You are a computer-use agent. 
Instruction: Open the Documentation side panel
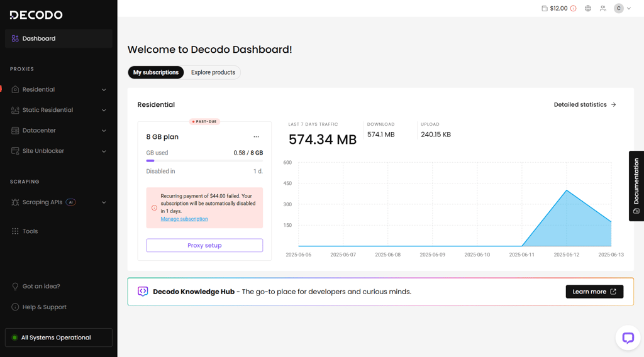636,186
